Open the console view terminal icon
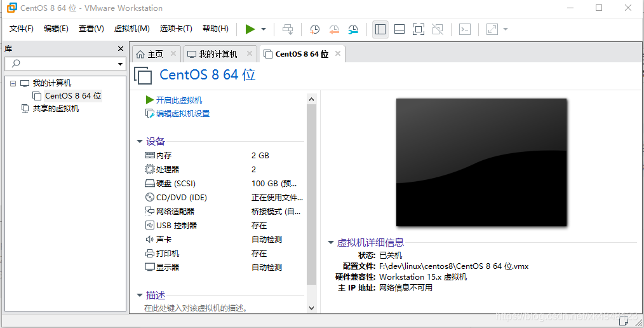The width and height of the screenshot is (644, 328). click(x=464, y=29)
